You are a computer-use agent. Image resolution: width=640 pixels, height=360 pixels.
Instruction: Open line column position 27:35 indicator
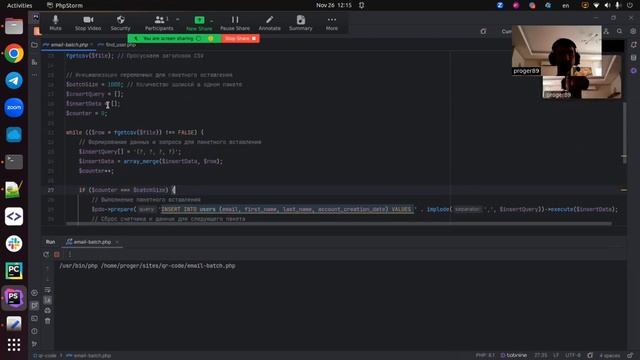coord(541,356)
